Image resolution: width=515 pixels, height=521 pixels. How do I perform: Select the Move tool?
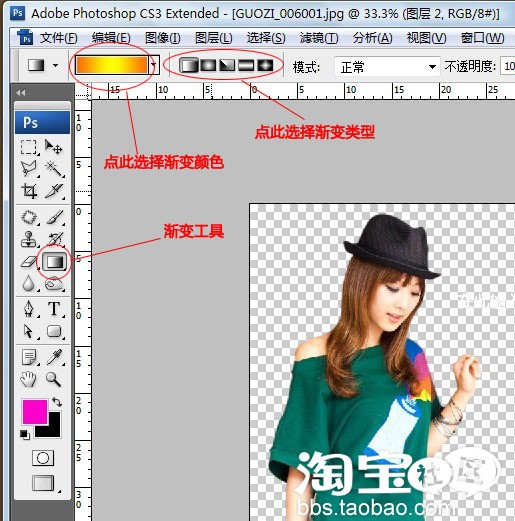(54, 147)
